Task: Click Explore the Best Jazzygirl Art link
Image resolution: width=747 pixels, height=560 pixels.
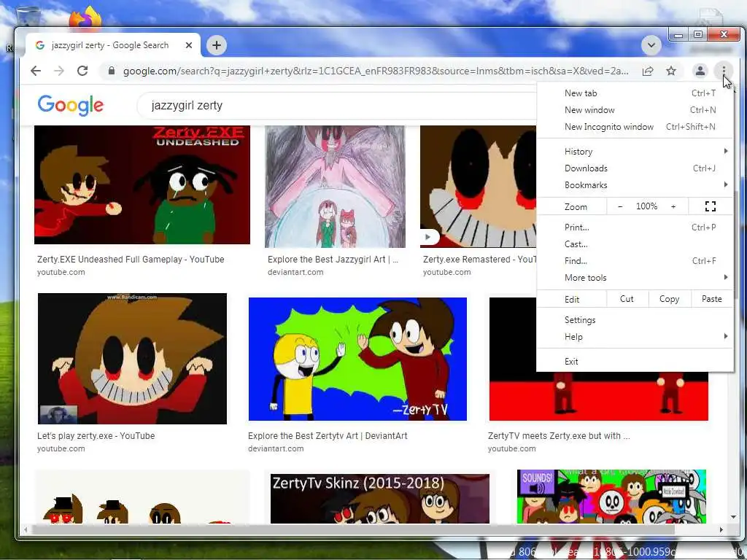Action: tap(333, 259)
